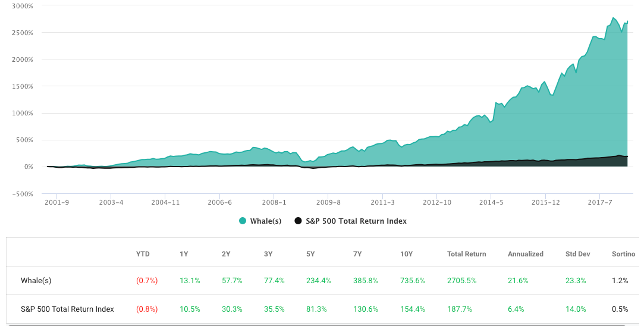This screenshot has width=644, height=326.
Task: Select Whale(s) YTD value (0.7%)
Action: tap(147, 280)
